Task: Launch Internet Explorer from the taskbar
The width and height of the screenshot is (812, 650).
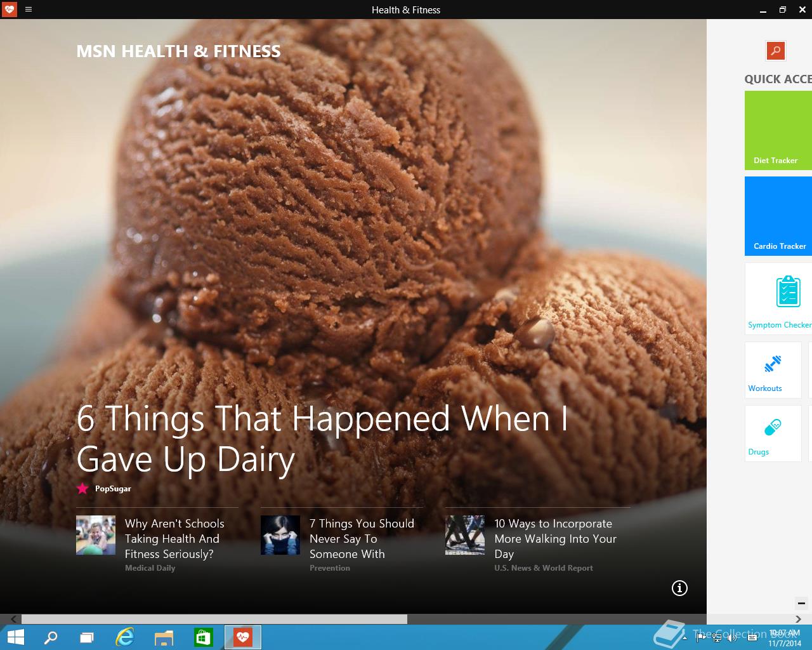Action: pyautogui.click(x=125, y=637)
